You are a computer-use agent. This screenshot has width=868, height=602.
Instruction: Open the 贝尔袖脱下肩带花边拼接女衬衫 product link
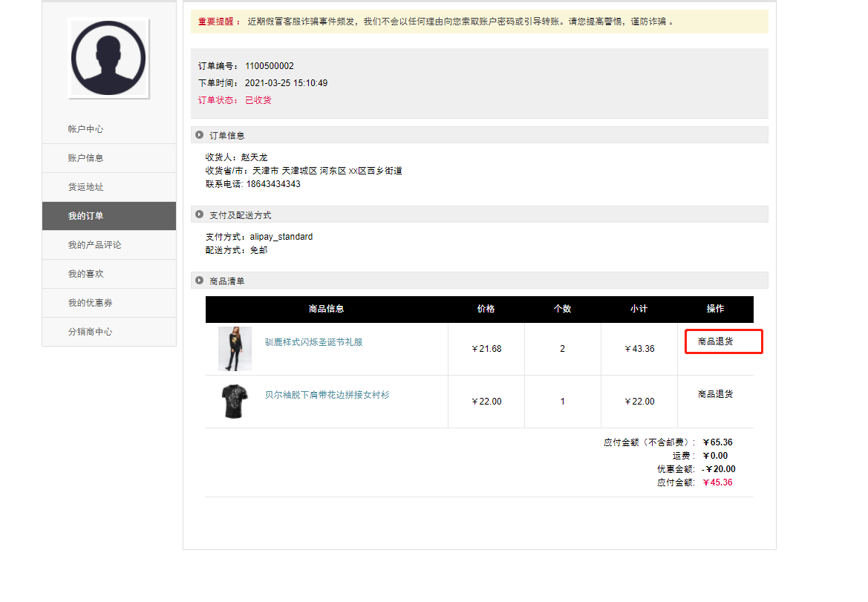click(327, 395)
